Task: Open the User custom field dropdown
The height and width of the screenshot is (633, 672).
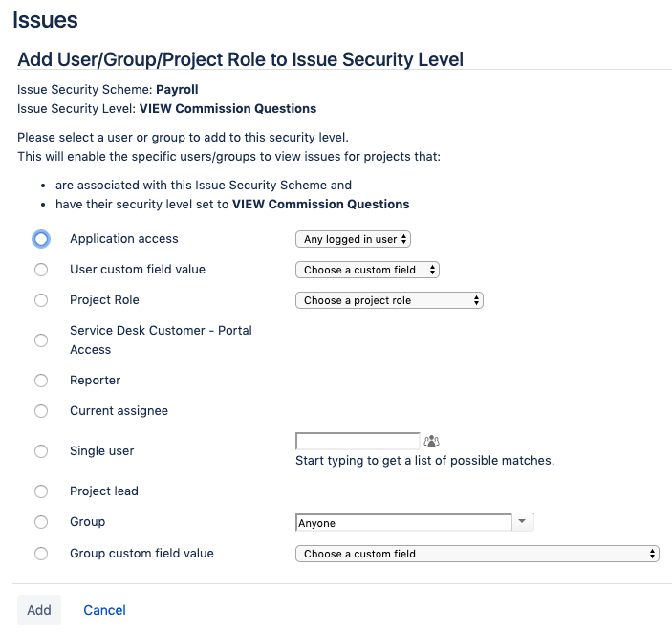Action: click(x=367, y=271)
